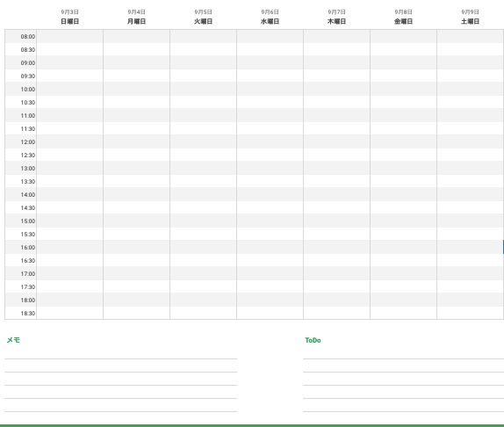504x427 pixels.
Task: Click Monday's 09:00 schedule cell
Action: pos(137,63)
